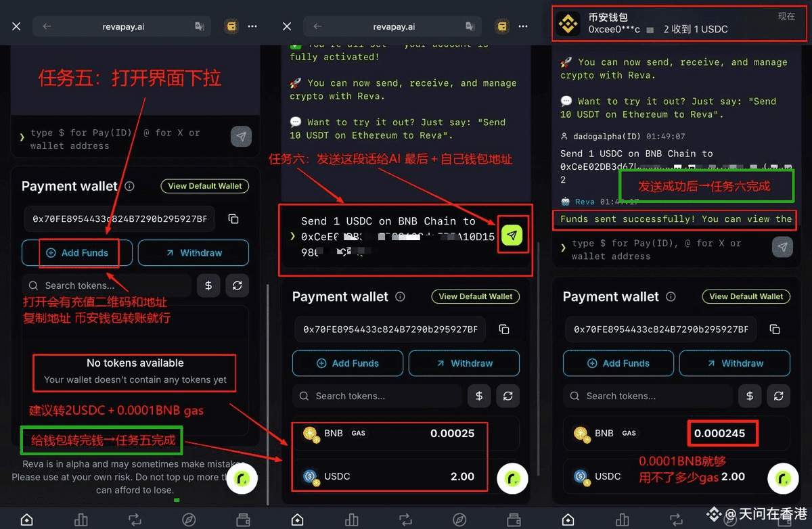Refresh the token list in left screenshot
Screen dimensions: 812x529
237,285
